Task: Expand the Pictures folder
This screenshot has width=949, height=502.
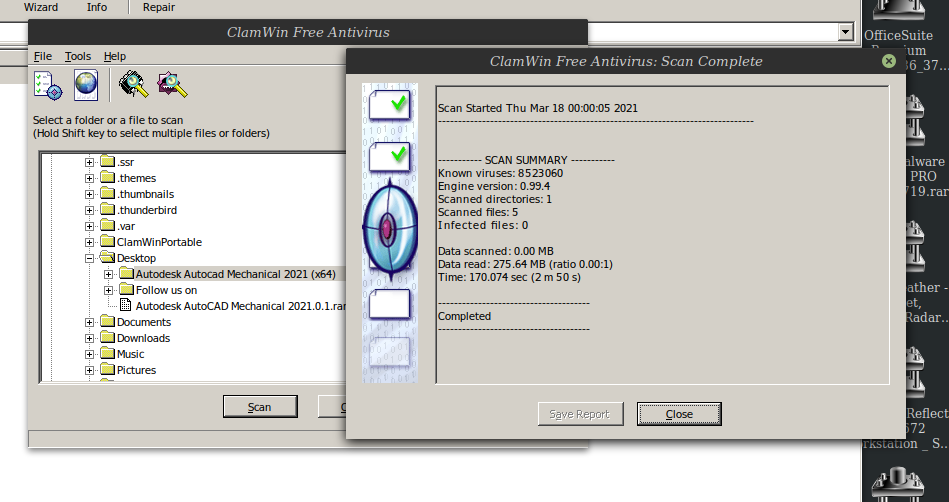Action: [x=90, y=370]
